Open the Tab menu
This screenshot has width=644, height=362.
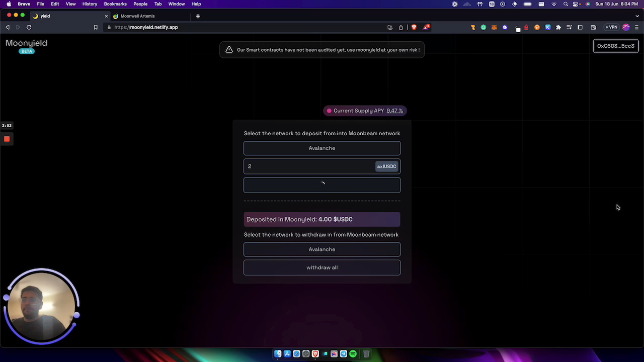point(158,4)
